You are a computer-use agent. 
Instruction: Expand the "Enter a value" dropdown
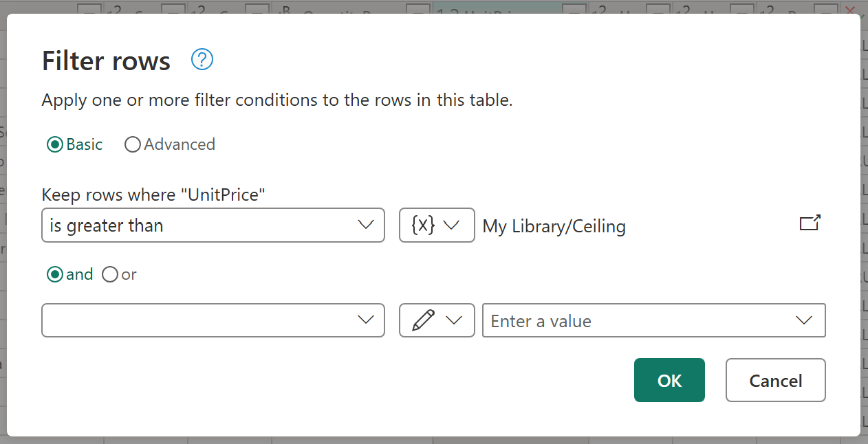coord(803,320)
